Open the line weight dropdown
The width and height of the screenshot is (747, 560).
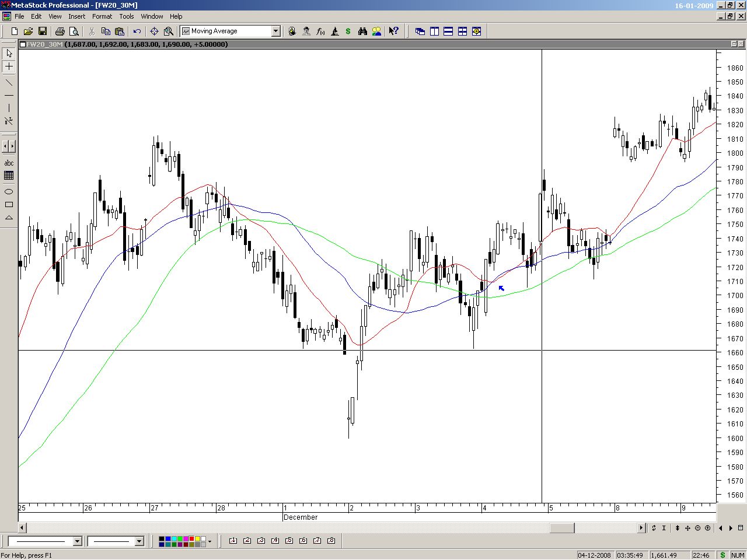(139, 541)
